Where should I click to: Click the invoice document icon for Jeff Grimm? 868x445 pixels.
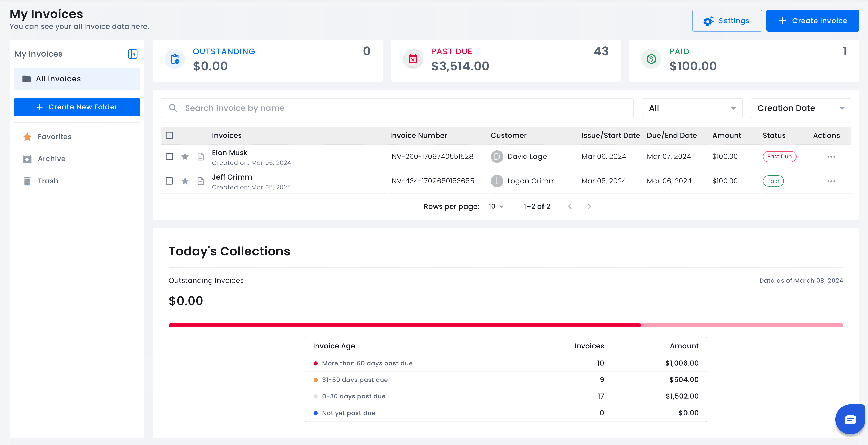(x=201, y=181)
